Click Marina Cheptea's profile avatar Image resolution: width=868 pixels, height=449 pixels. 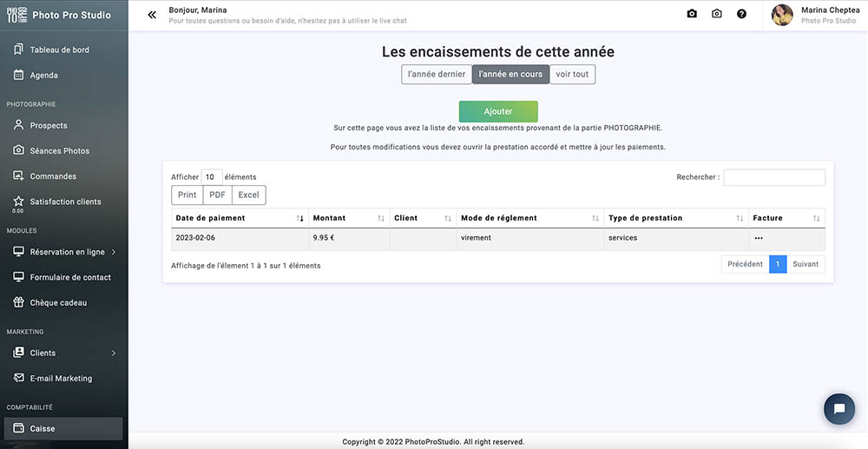[x=782, y=15]
